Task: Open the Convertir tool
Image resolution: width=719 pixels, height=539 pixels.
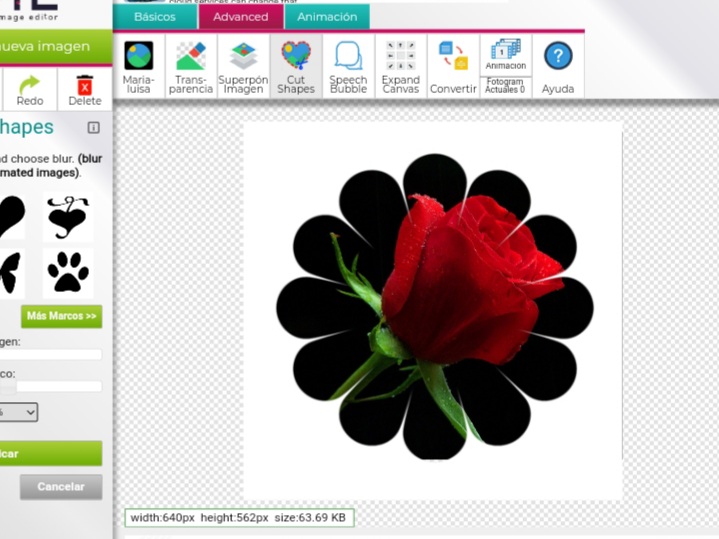Action: (x=453, y=66)
